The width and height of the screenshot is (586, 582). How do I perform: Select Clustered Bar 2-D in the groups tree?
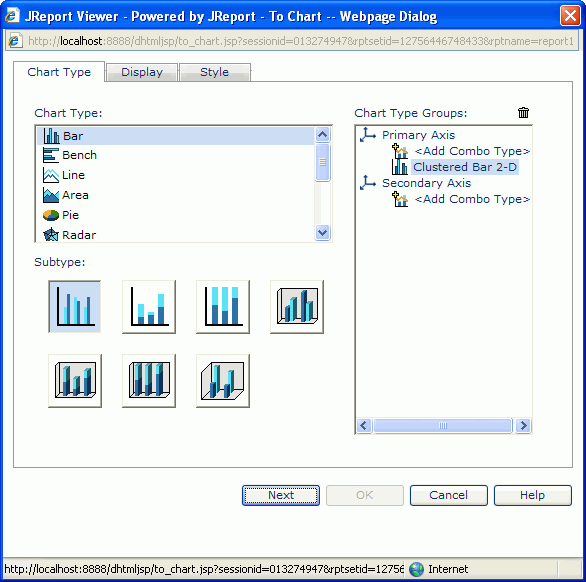[465, 167]
